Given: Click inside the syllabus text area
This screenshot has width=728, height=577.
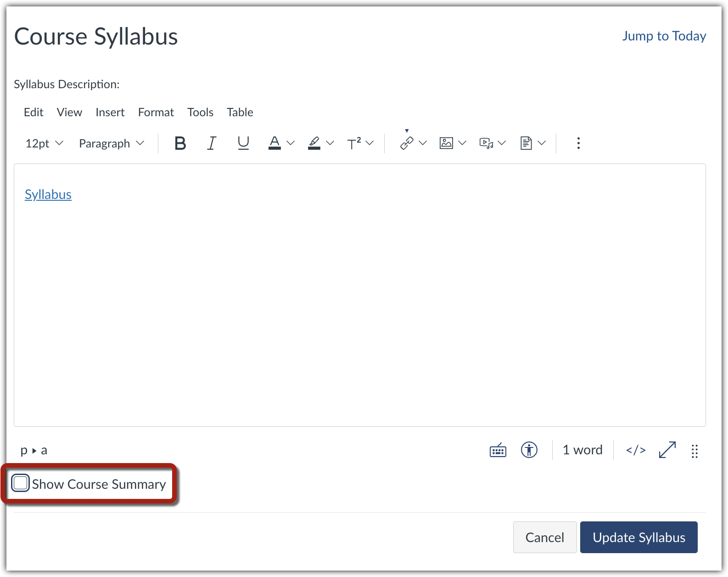Looking at the screenshot, I should click(x=360, y=295).
